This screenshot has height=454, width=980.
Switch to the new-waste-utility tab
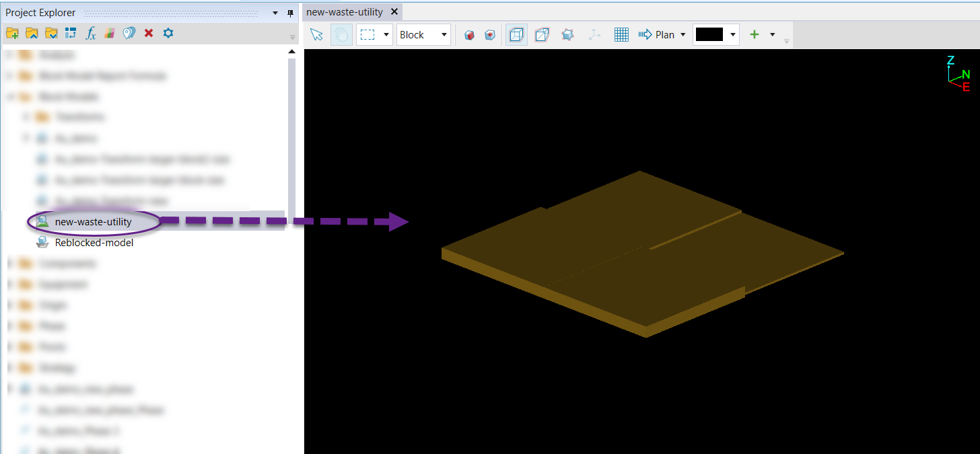345,12
